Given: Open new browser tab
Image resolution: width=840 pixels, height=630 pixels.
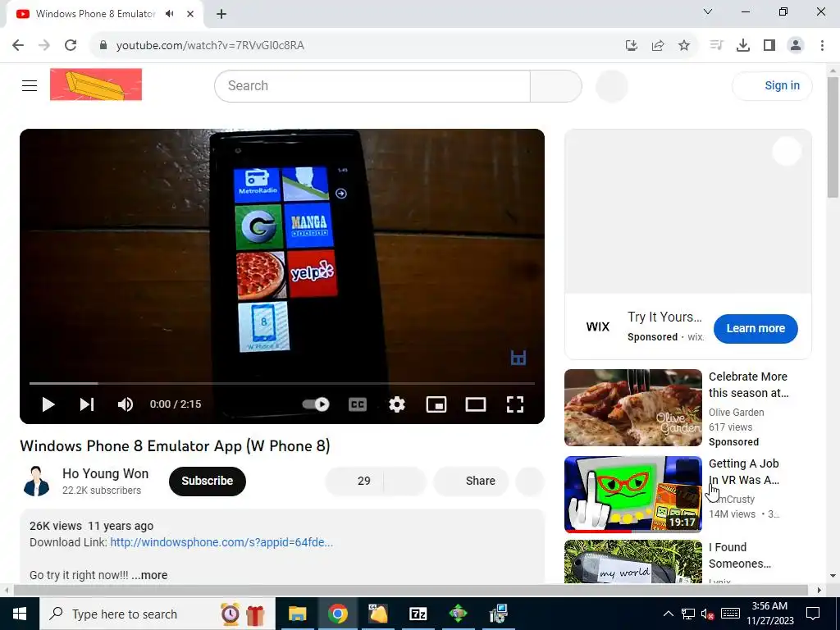Looking at the screenshot, I should coord(221,15).
